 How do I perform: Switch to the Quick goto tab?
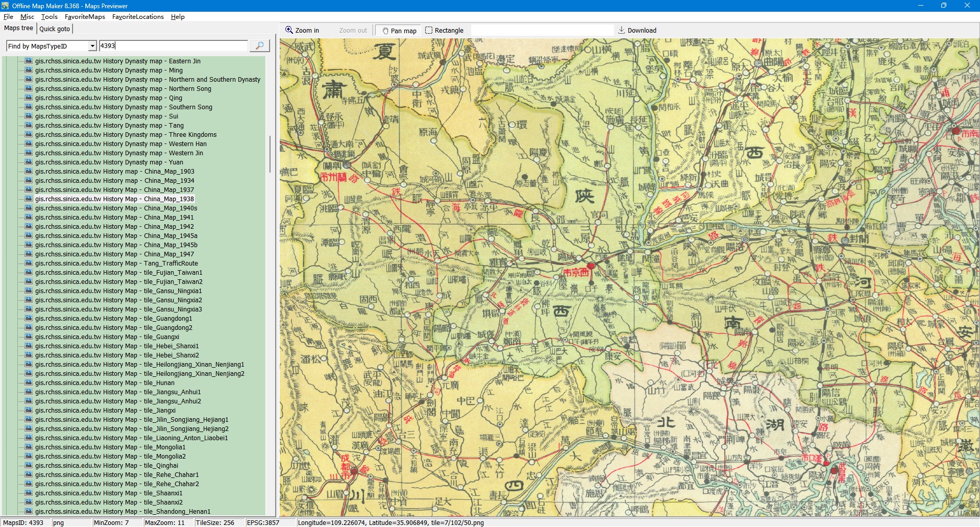coord(55,29)
